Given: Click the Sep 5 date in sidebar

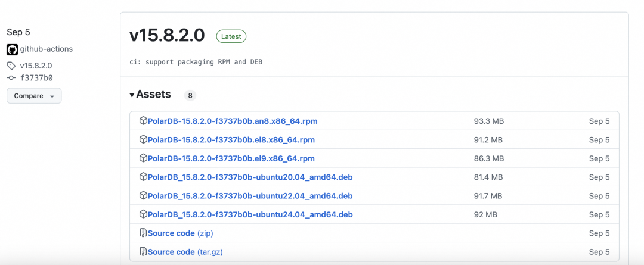Looking at the screenshot, I should [x=18, y=32].
